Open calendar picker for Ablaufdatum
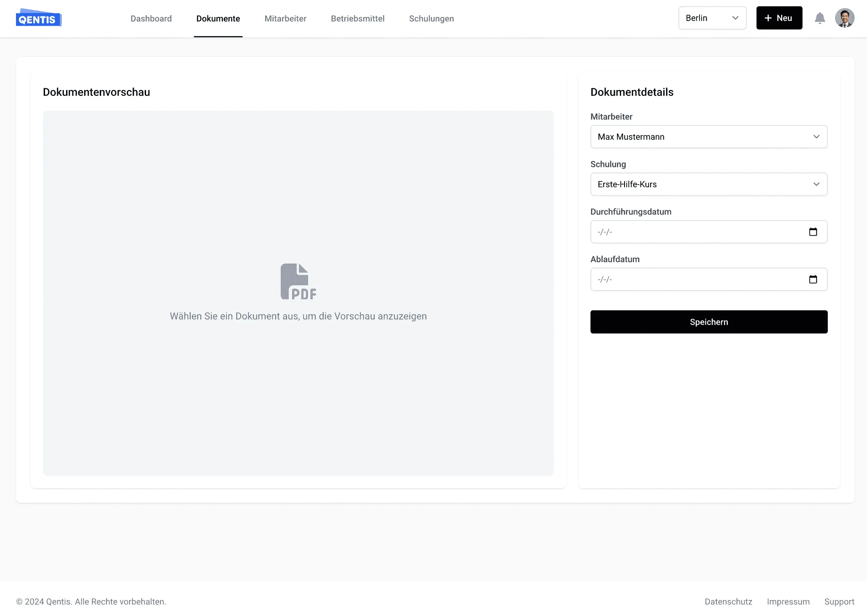 [x=813, y=279]
